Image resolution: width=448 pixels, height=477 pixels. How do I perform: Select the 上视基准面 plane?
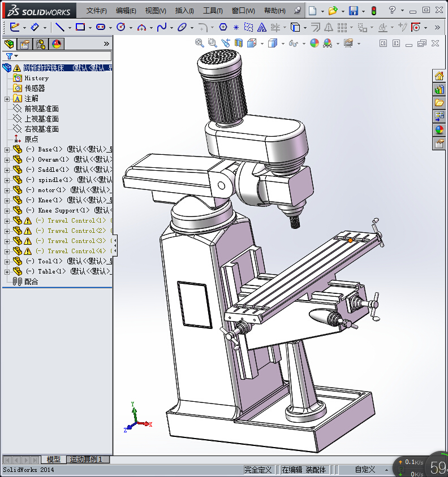pos(41,119)
